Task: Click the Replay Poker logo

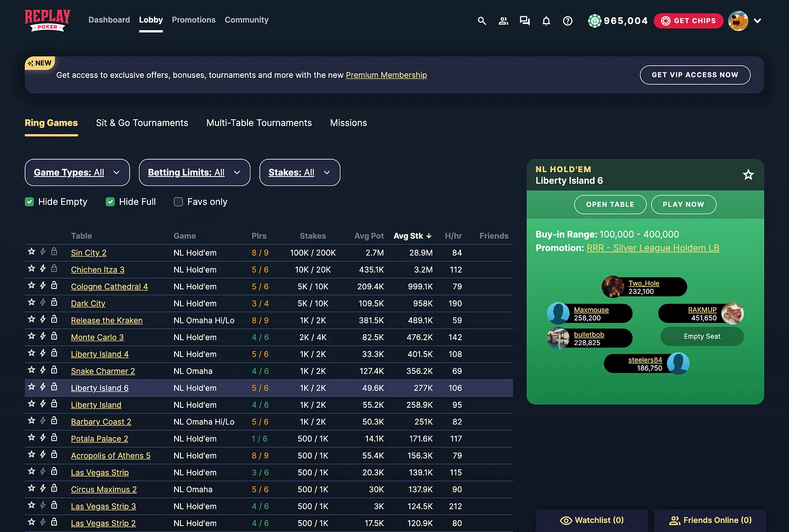Action: pos(47,21)
